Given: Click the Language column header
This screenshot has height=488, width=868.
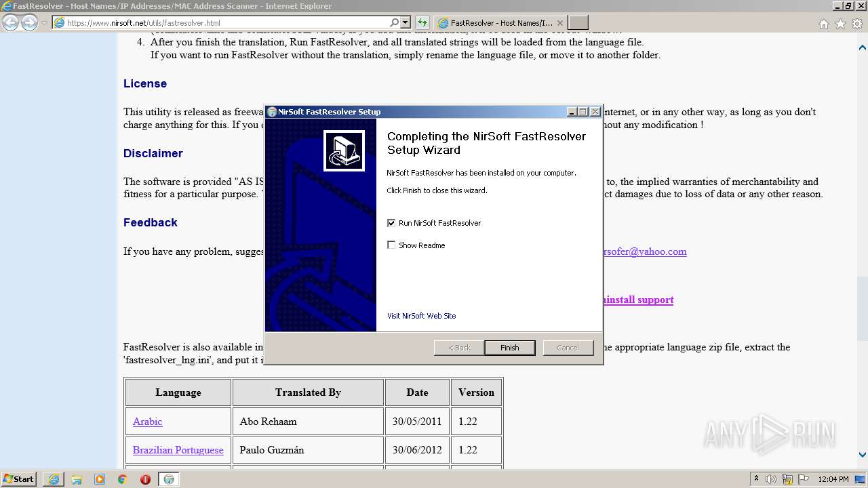Looking at the screenshot, I should (178, 392).
